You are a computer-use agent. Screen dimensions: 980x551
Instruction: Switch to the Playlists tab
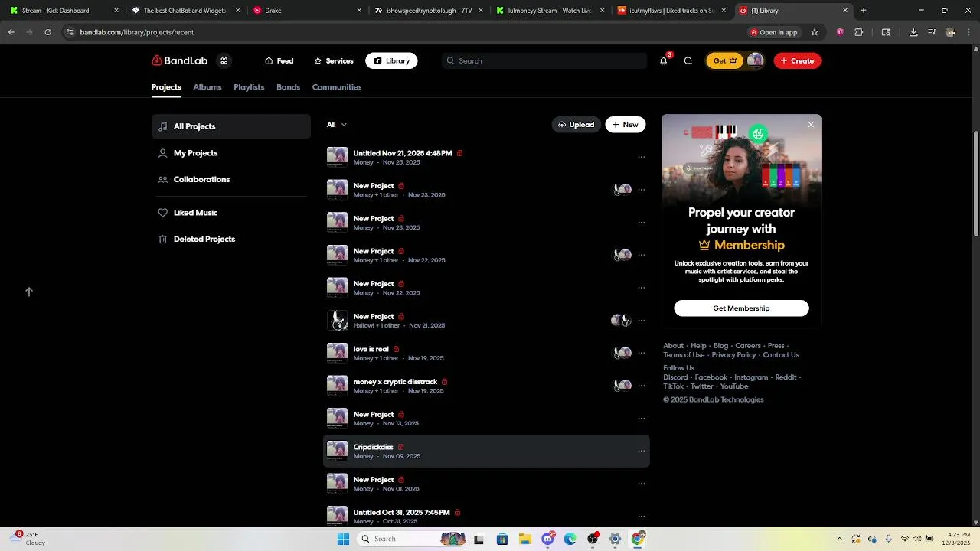click(x=249, y=87)
